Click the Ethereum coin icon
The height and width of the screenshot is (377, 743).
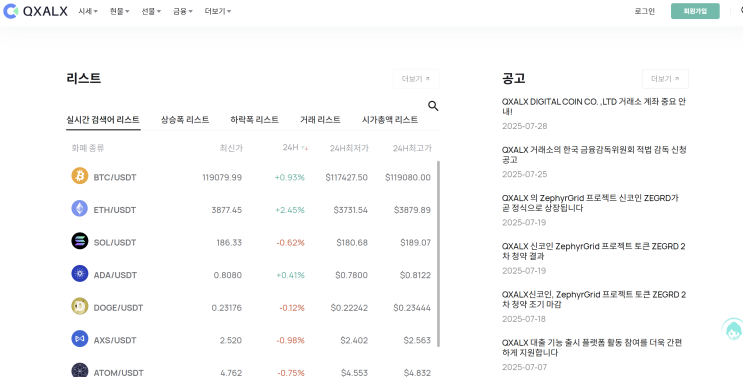point(80,208)
